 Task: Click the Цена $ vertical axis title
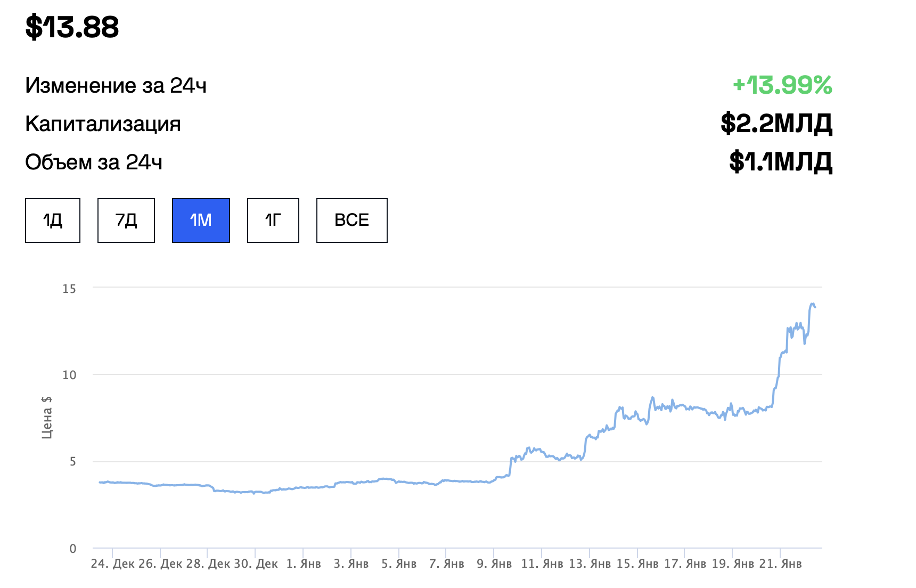tap(47, 417)
